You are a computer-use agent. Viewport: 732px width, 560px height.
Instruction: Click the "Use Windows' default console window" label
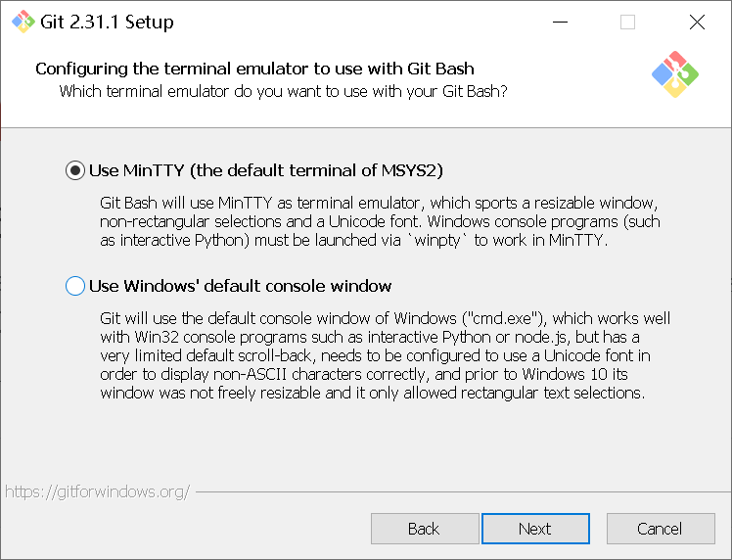(x=240, y=286)
